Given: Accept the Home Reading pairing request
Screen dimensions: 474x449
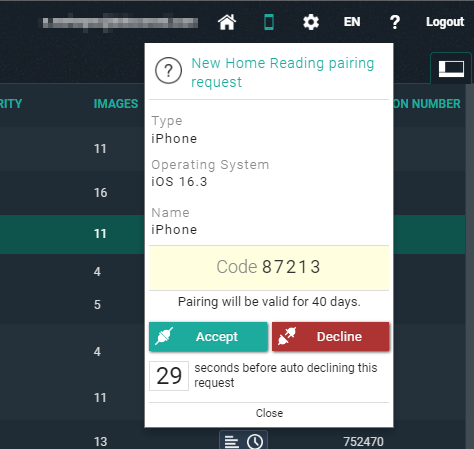Looking at the screenshot, I should tap(208, 337).
